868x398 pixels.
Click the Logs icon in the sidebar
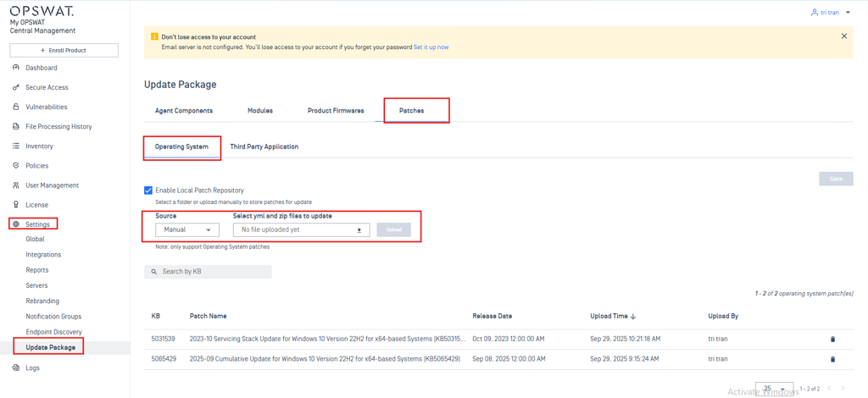[15, 368]
